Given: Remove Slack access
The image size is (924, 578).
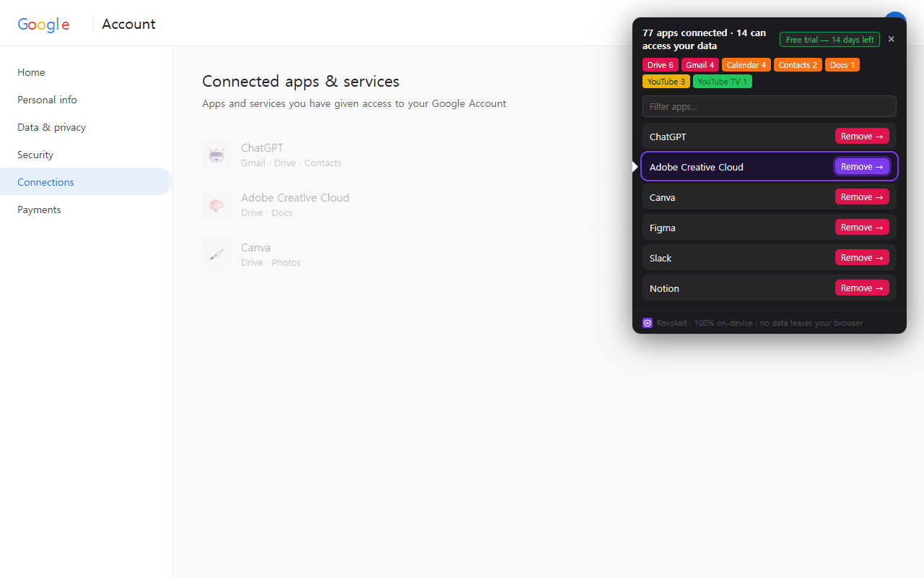Looking at the screenshot, I should [x=862, y=257].
